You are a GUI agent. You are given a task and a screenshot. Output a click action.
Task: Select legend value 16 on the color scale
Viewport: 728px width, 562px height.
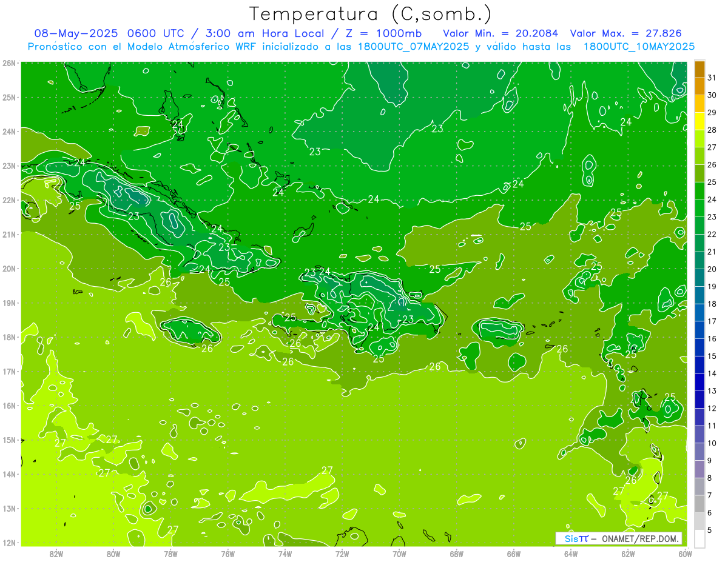point(712,339)
